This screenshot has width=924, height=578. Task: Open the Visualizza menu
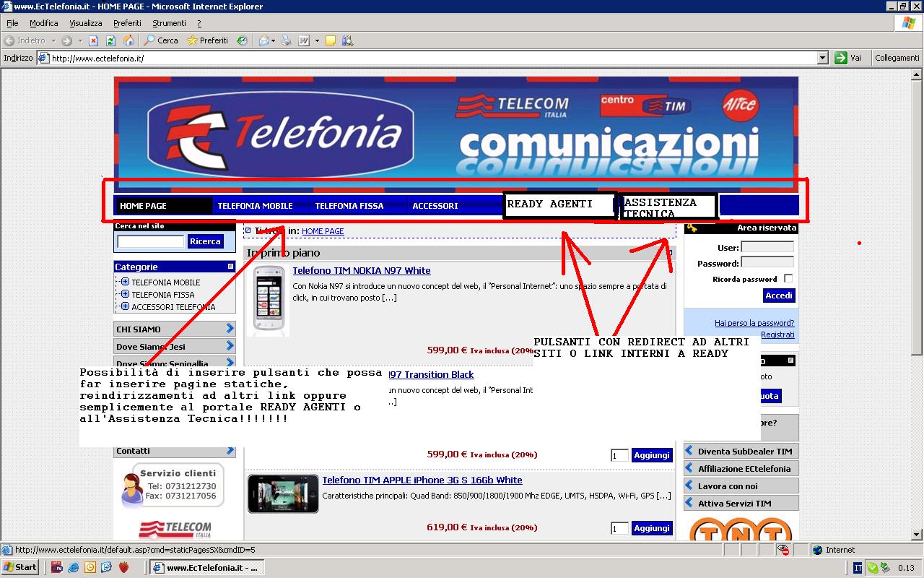[x=86, y=23]
